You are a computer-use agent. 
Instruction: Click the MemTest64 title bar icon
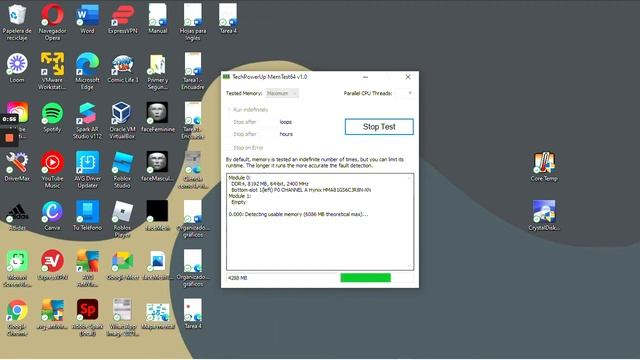click(x=226, y=77)
